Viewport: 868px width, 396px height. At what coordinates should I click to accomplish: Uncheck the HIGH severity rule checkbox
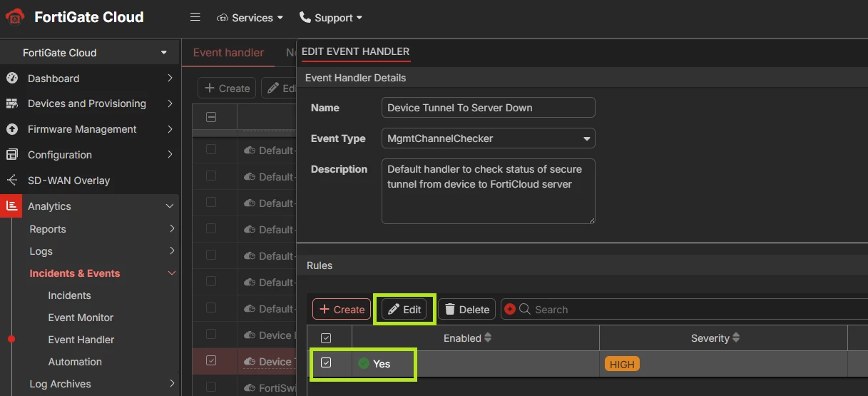(326, 363)
